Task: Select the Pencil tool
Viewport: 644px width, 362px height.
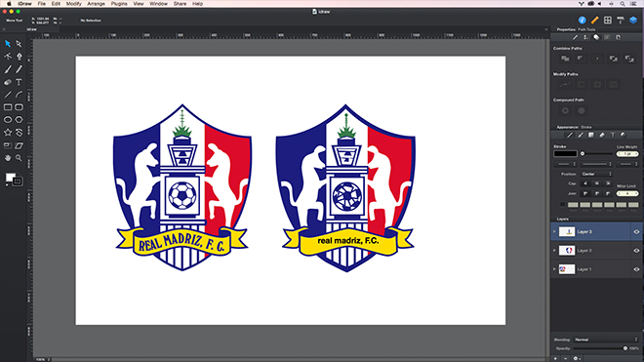Action: pos(19,69)
